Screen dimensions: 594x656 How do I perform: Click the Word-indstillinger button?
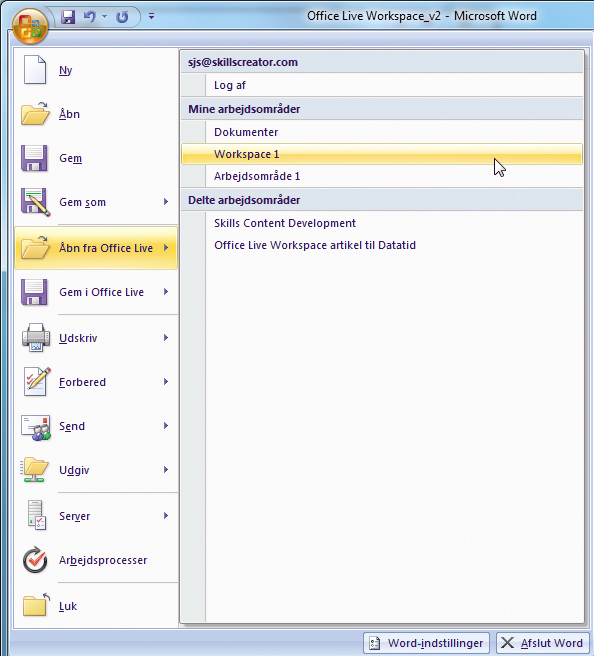426,643
